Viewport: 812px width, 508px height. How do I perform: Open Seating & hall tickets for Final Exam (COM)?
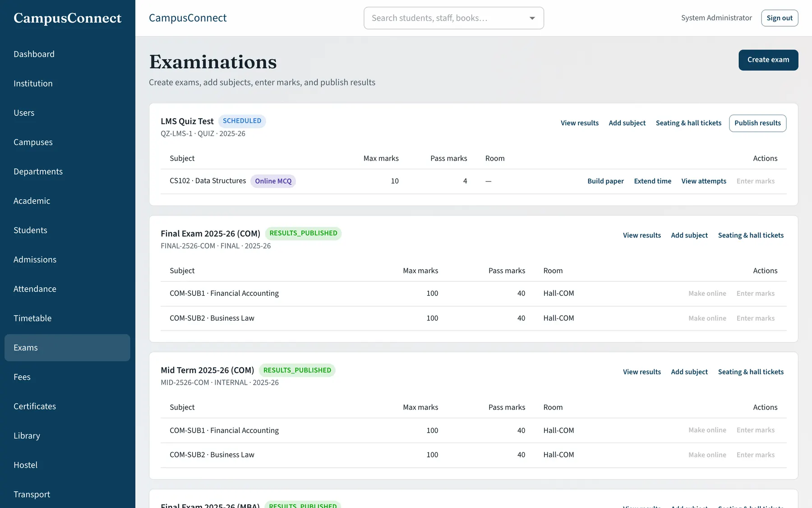click(751, 235)
